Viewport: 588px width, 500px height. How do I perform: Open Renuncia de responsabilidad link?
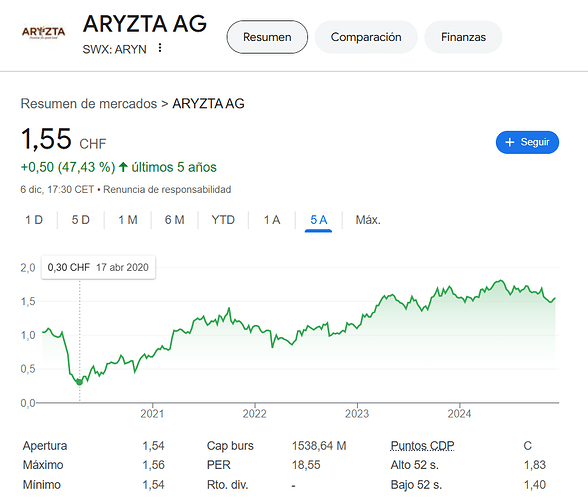pos(167,189)
